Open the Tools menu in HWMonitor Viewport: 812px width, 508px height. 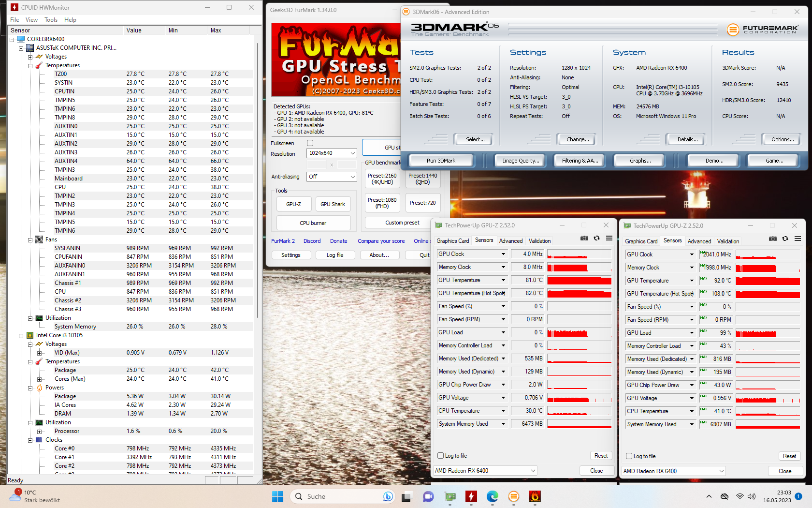[51, 20]
